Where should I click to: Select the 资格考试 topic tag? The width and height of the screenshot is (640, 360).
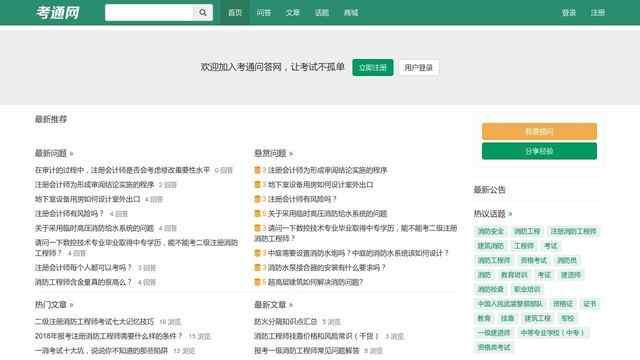coord(533,260)
